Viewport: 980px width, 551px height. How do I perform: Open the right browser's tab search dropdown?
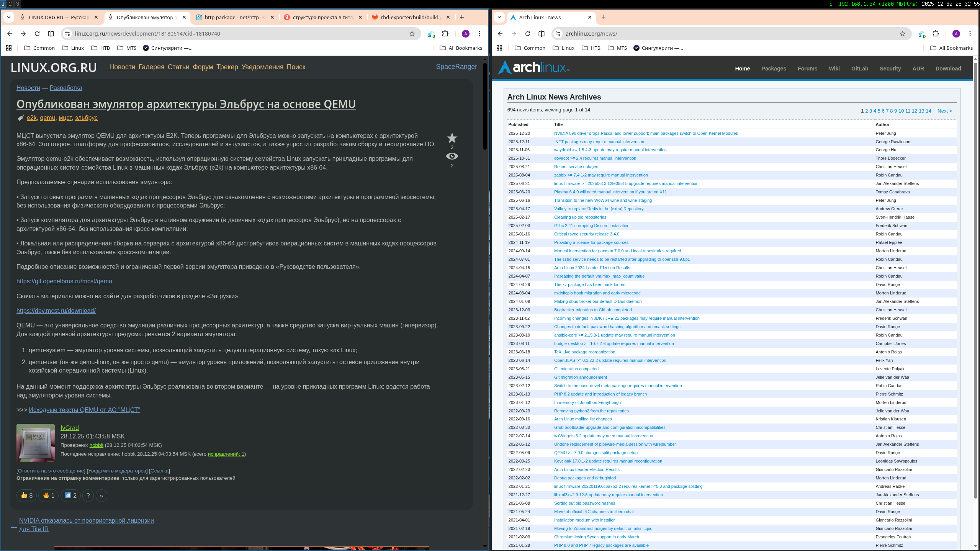coord(499,17)
